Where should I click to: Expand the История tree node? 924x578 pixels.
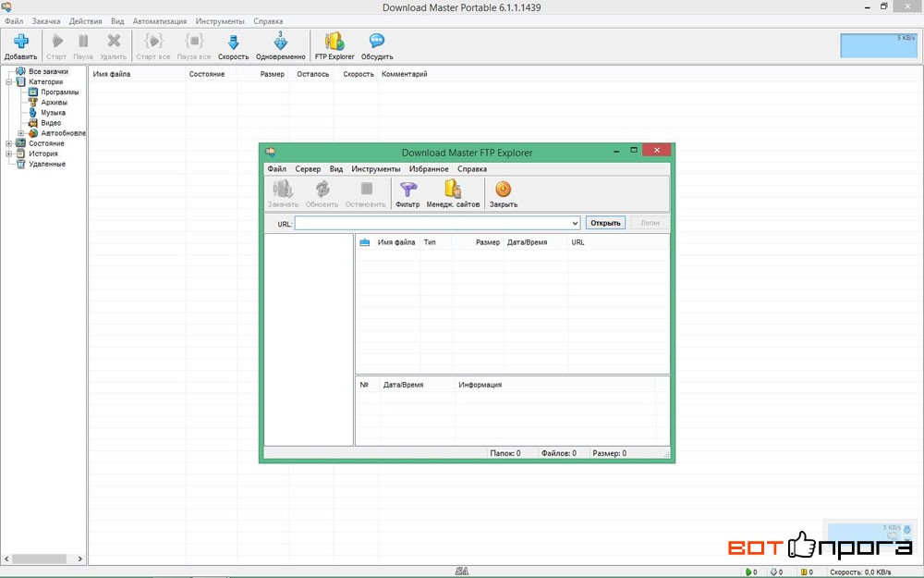(x=9, y=154)
